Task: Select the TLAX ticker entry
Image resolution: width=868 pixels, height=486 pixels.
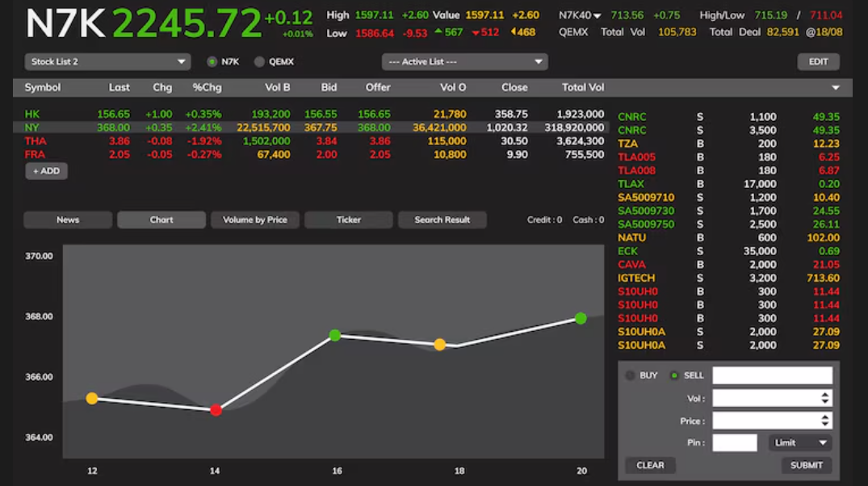Action: 728,184
